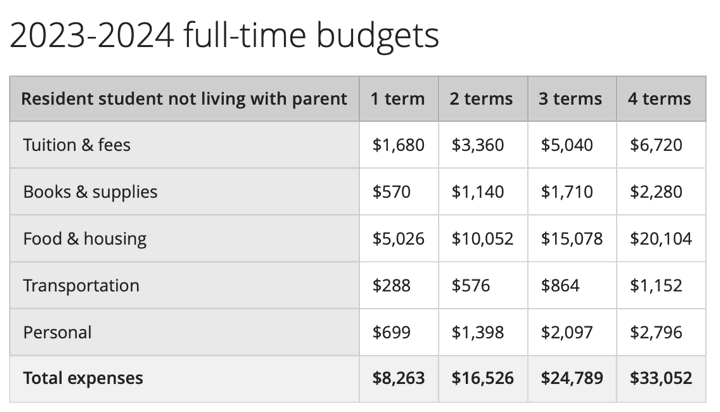
Task: Click the $15,078 food and housing cell
Action: 571,239
